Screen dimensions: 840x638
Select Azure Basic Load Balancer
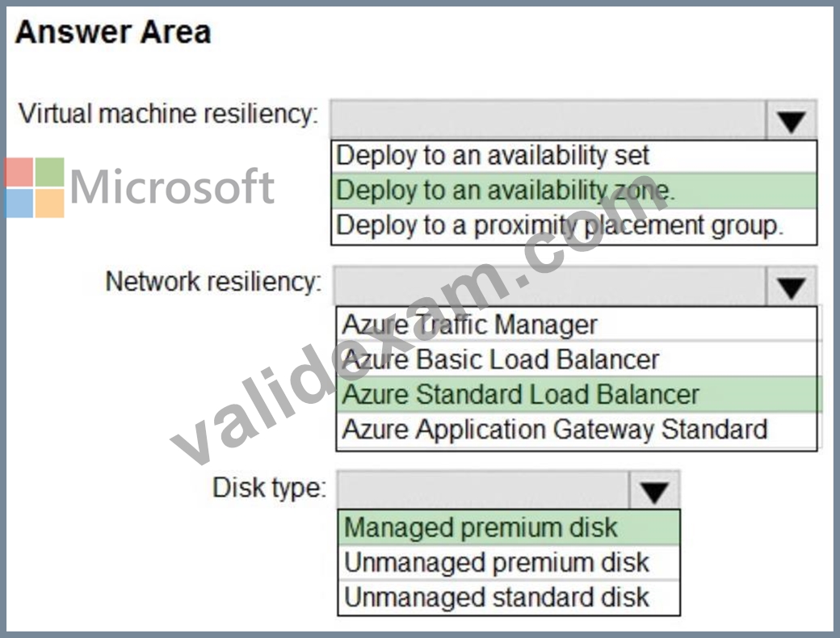pyautogui.click(x=577, y=359)
